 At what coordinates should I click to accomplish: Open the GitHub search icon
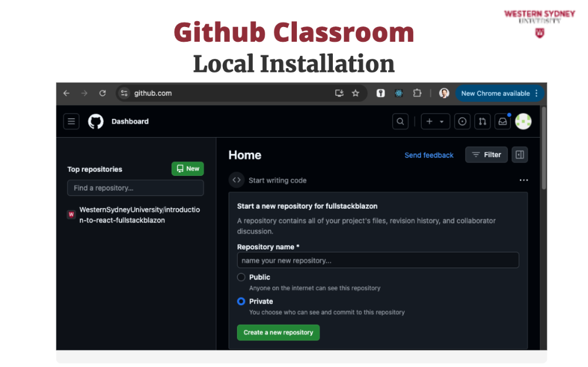[400, 122]
